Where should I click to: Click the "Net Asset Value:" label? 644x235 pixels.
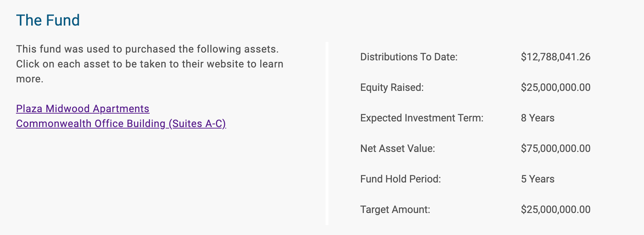398,148
